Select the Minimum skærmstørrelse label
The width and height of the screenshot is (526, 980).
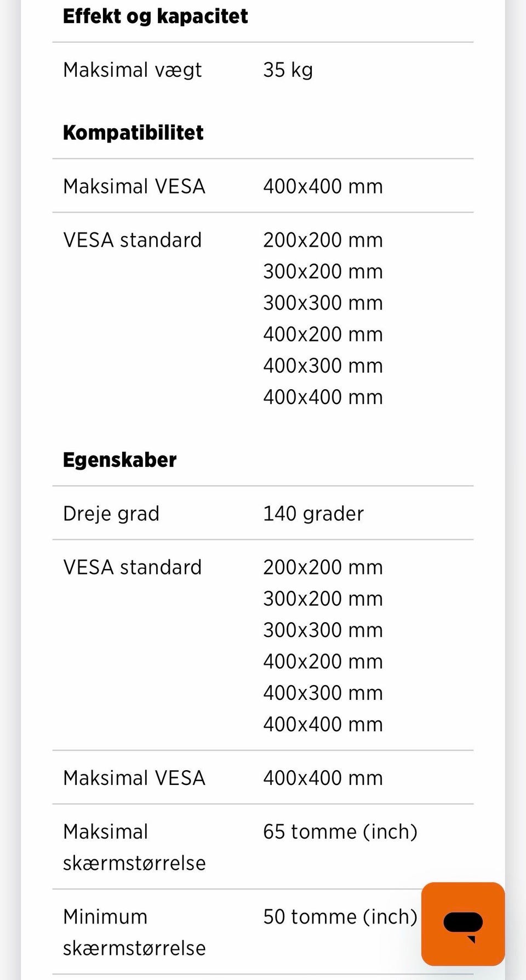point(134,932)
